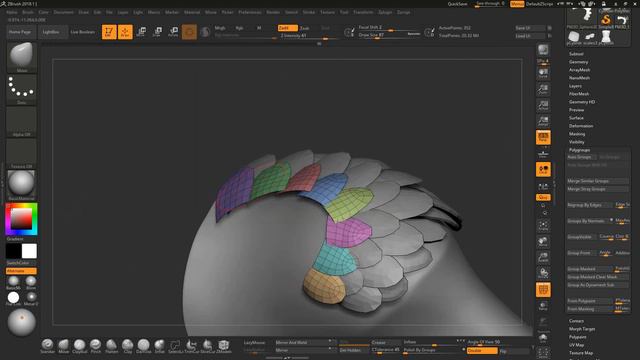
Task: Select the ZModeler brush
Action: [x=223, y=346]
